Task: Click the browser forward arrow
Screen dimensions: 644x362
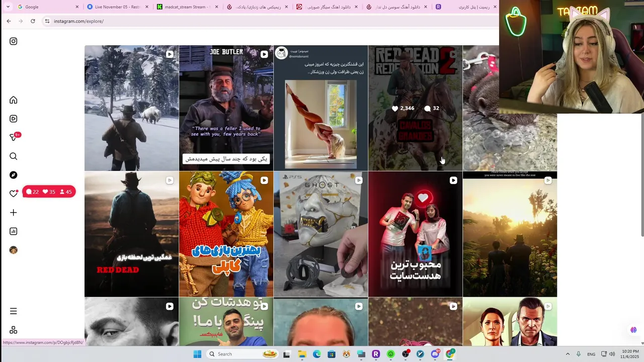Action: coord(21,21)
